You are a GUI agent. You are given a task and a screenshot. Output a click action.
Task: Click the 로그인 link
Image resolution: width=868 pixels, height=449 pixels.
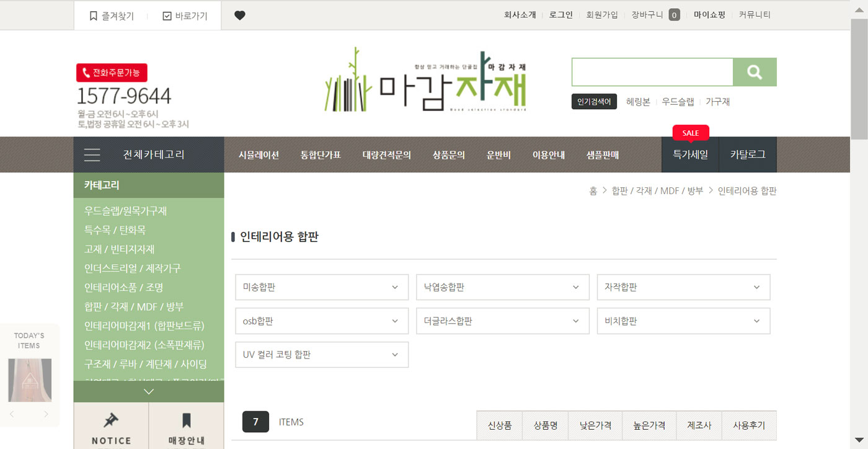coord(560,14)
